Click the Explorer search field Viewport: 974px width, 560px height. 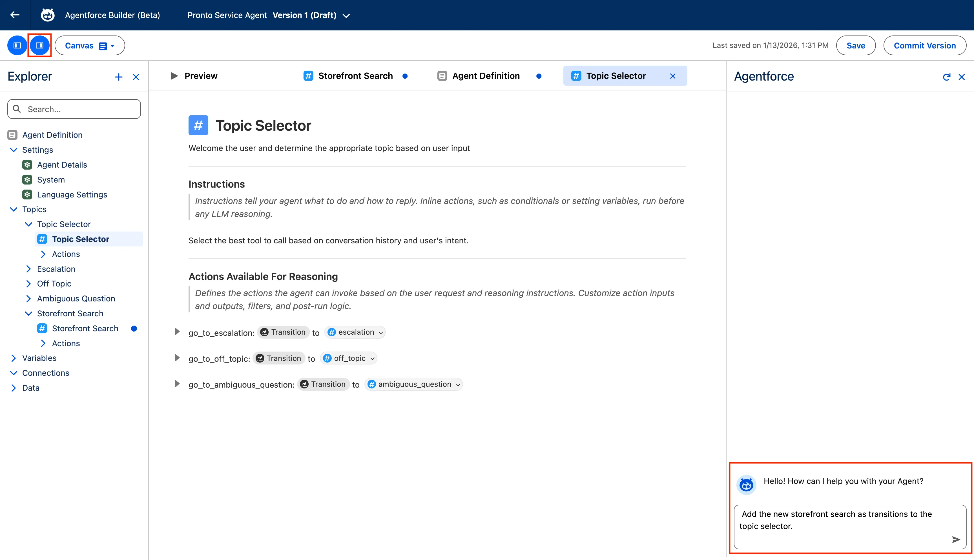coord(74,109)
